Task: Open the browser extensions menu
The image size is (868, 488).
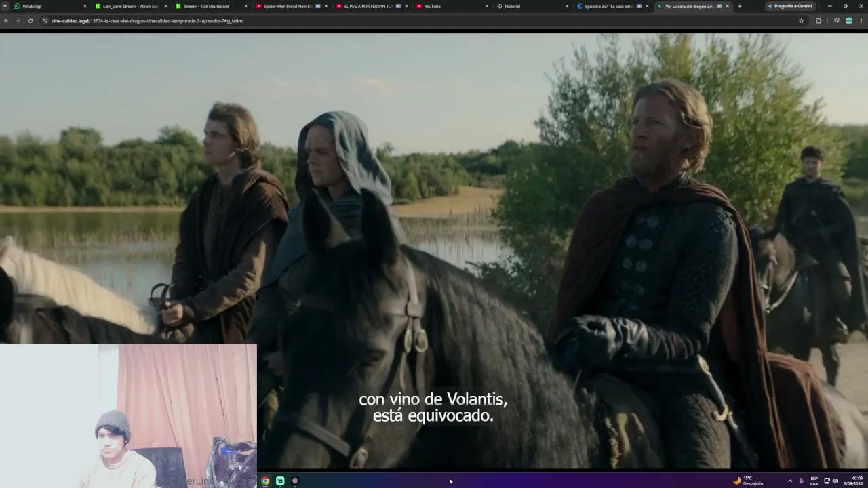Action: pos(818,21)
